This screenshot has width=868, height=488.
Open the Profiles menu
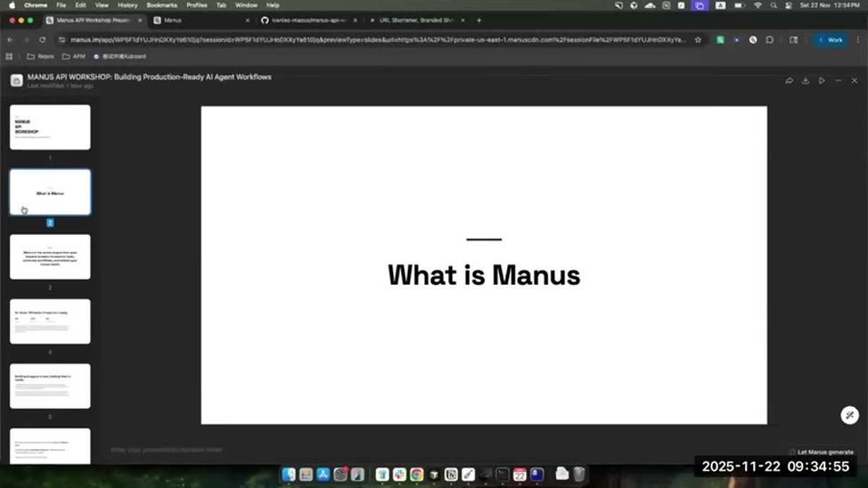click(x=197, y=5)
